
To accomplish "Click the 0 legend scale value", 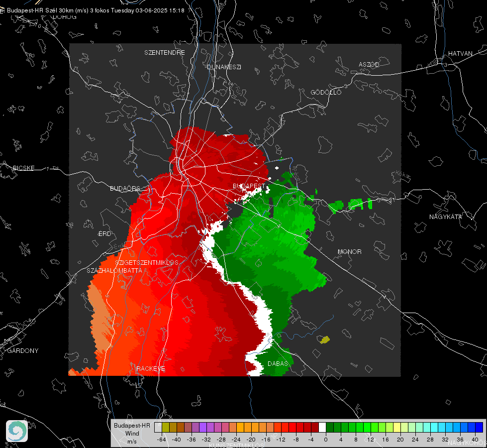I will click(325, 440).
